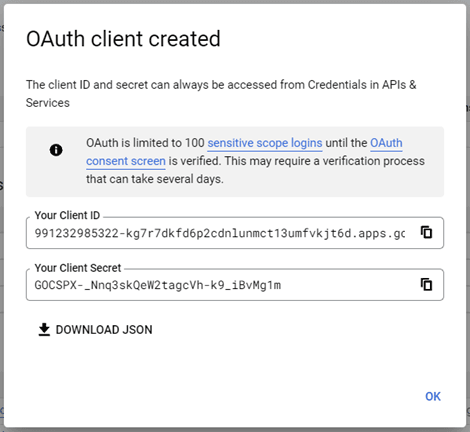Click the OAuth client created heading
Screen dimensions: 470x432
[123, 39]
